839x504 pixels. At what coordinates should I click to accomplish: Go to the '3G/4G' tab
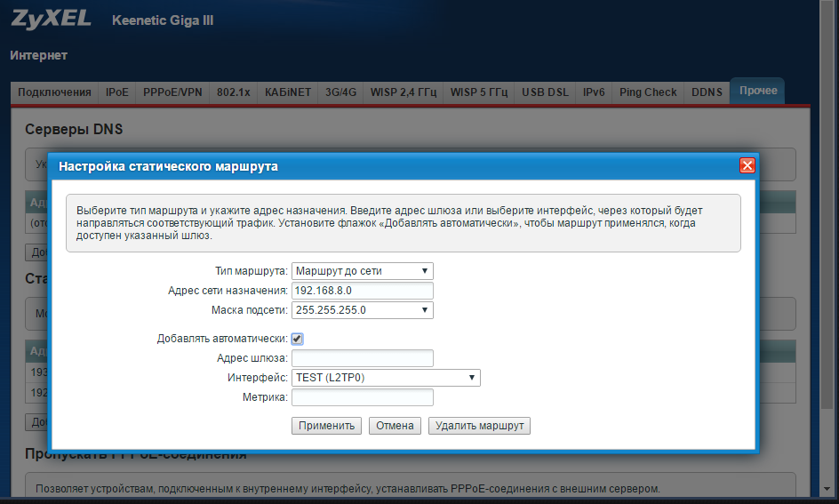coord(340,92)
